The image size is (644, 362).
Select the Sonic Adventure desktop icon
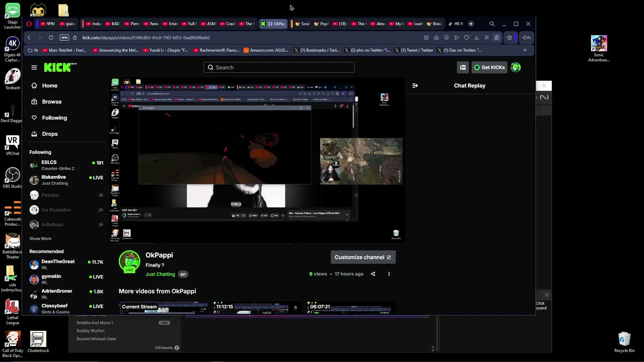pos(599,49)
